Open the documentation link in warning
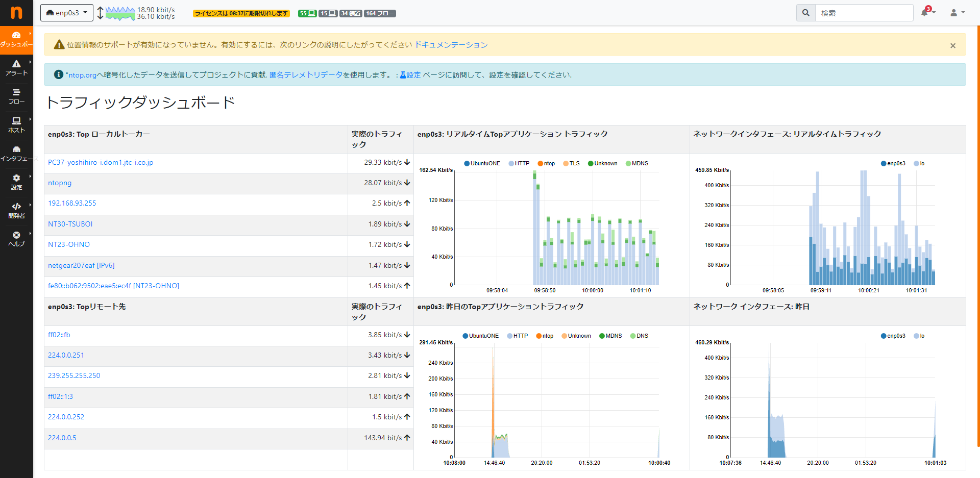Image resolution: width=980 pixels, height=478 pixels. [451, 45]
